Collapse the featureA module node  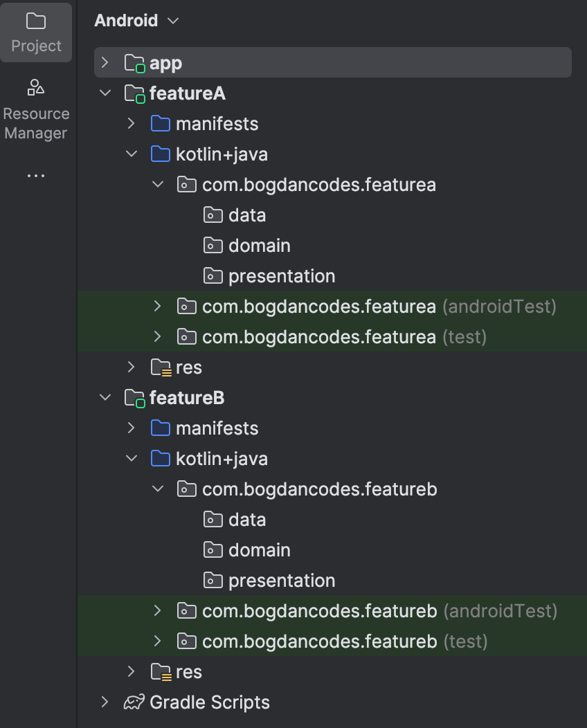tap(105, 93)
